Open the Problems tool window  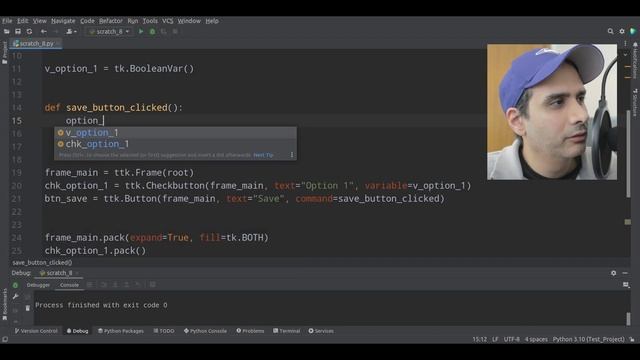(x=250, y=331)
